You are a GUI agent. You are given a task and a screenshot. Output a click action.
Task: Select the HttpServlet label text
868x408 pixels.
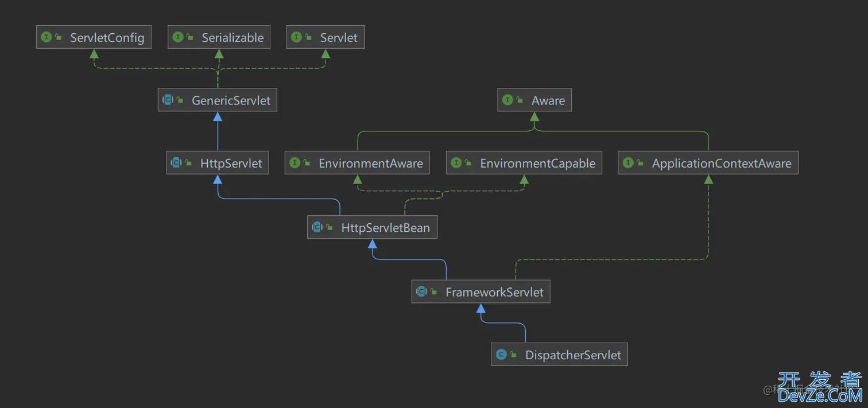231,164
